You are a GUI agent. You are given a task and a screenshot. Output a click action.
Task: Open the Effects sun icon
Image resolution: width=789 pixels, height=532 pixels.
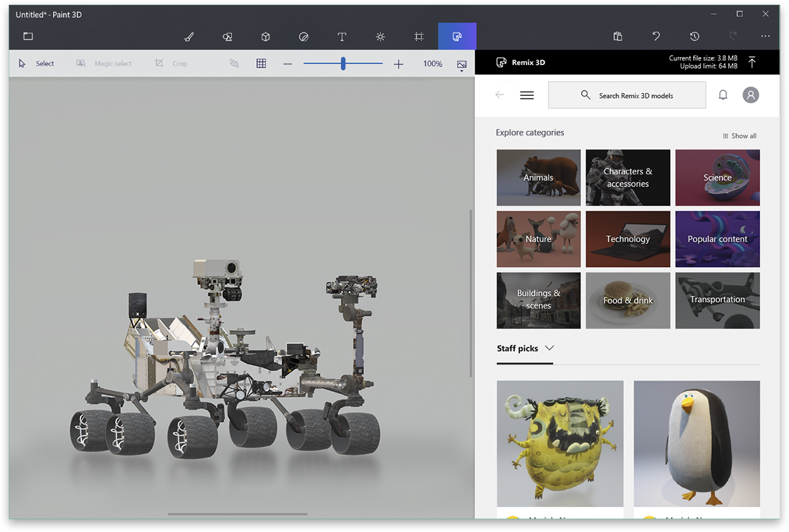pyautogui.click(x=380, y=37)
